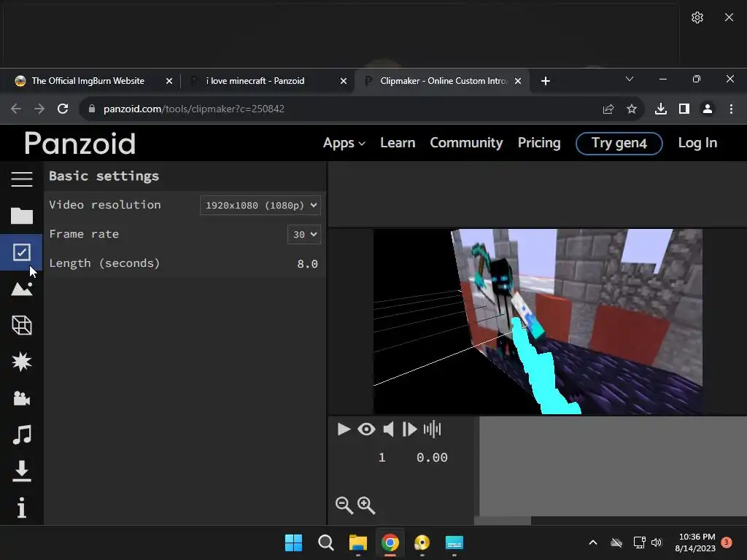The height and width of the screenshot is (560, 747).
Task: Expand the Apps menu
Action: 344,143
